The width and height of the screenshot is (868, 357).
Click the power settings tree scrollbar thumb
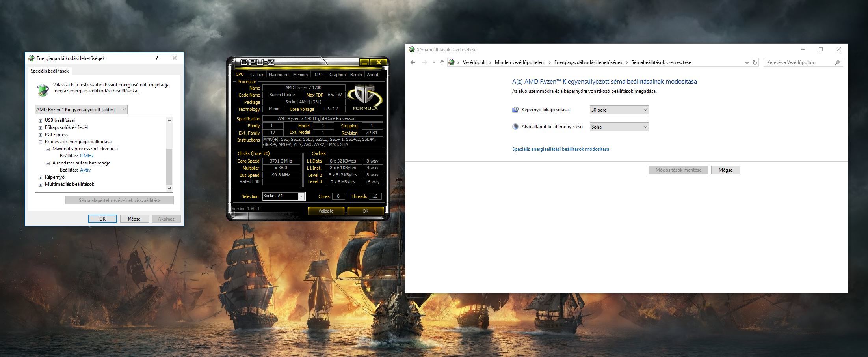click(169, 166)
